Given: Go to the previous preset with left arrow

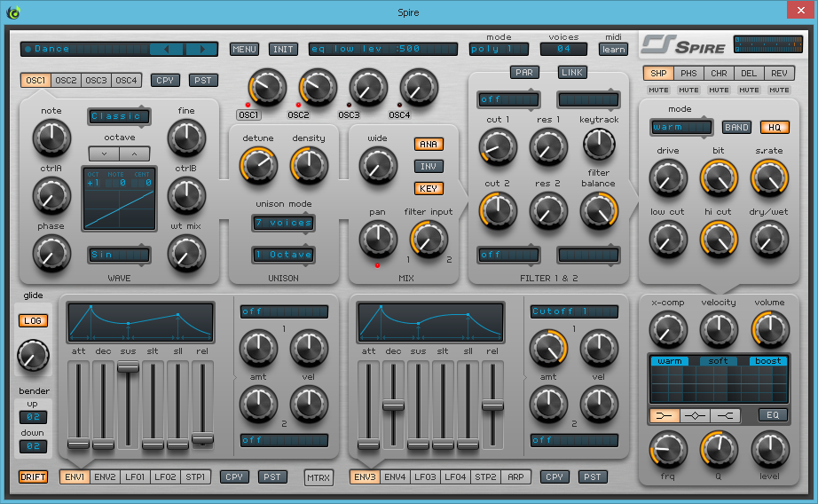Looking at the screenshot, I should point(167,49).
